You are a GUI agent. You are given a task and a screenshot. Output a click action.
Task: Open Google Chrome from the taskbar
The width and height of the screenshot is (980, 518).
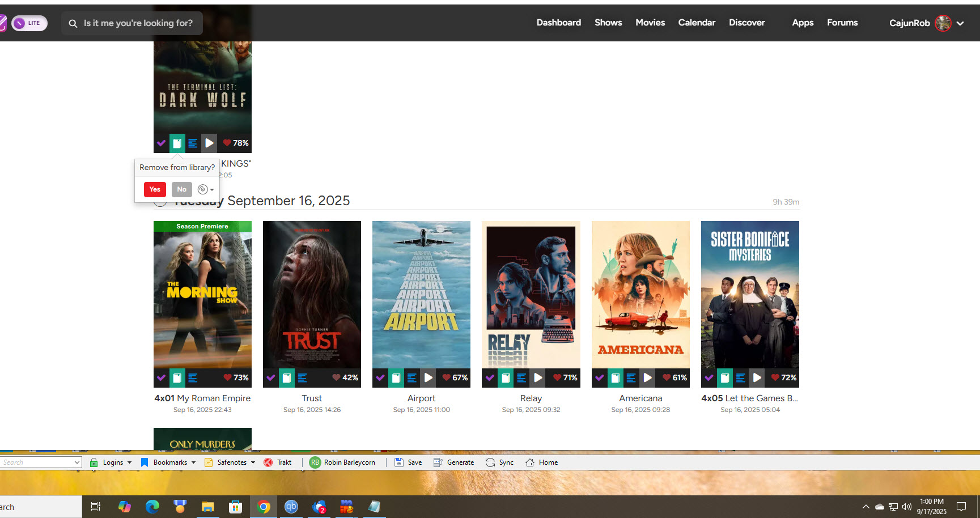click(x=264, y=507)
